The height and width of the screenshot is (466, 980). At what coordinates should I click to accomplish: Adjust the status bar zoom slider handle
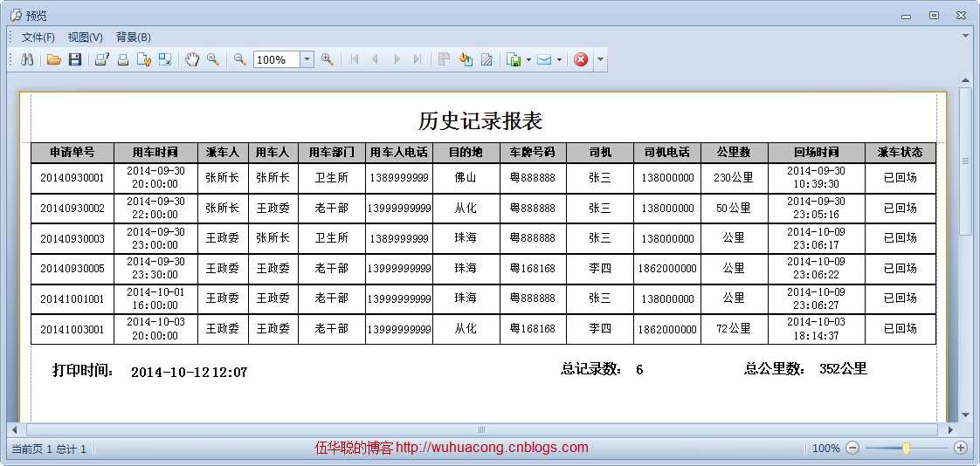(x=907, y=448)
